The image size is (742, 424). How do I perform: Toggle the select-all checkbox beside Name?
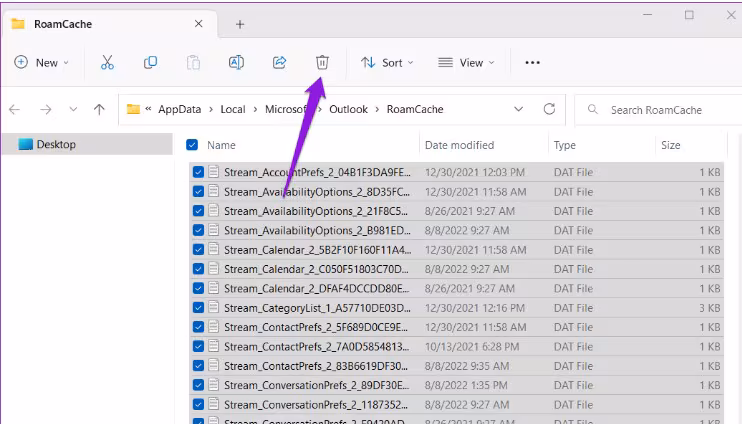[192, 145]
